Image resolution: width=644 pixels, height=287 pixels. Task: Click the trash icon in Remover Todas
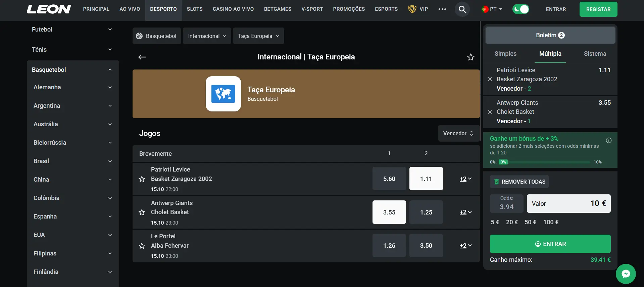[496, 182]
